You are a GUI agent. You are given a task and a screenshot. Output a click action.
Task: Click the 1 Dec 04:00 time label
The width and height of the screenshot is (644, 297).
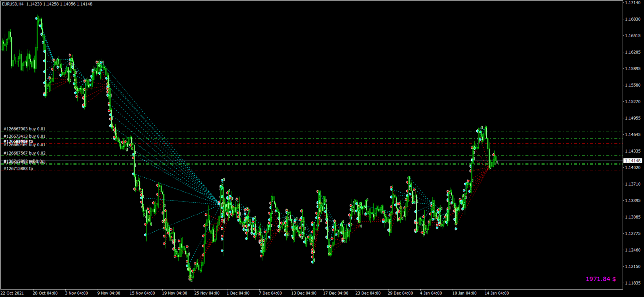click(238, 293)
